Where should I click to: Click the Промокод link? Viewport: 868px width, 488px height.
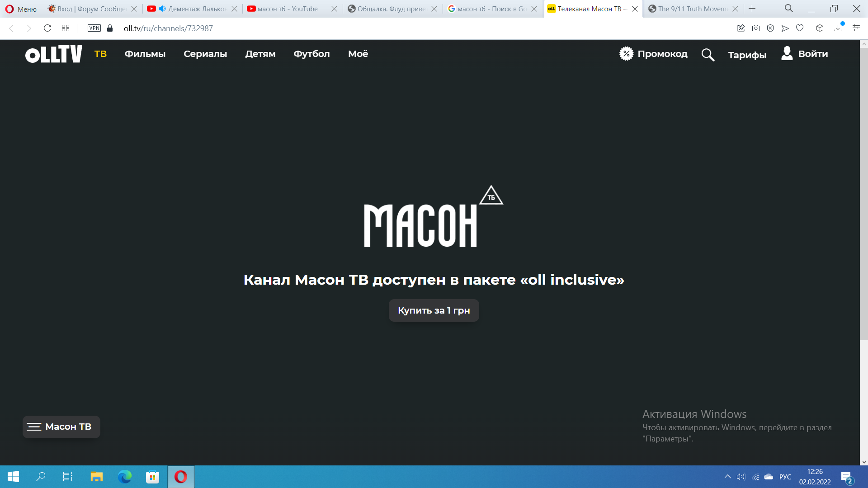(x=654, y=54)
